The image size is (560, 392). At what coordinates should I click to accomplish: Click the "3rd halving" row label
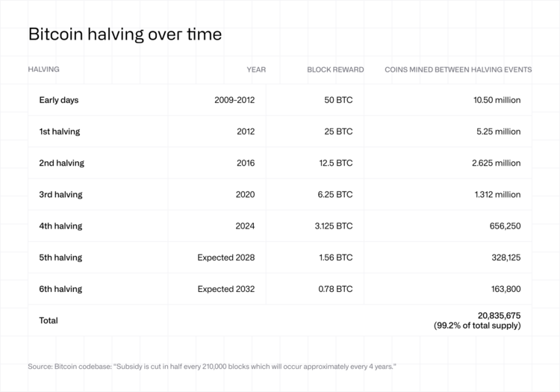click(x=61, y=194)
